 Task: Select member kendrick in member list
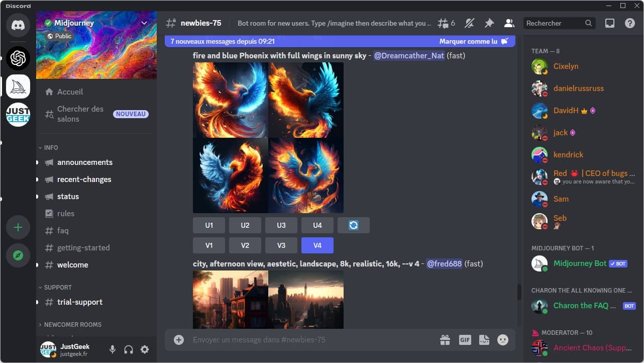tap(584, 155)
